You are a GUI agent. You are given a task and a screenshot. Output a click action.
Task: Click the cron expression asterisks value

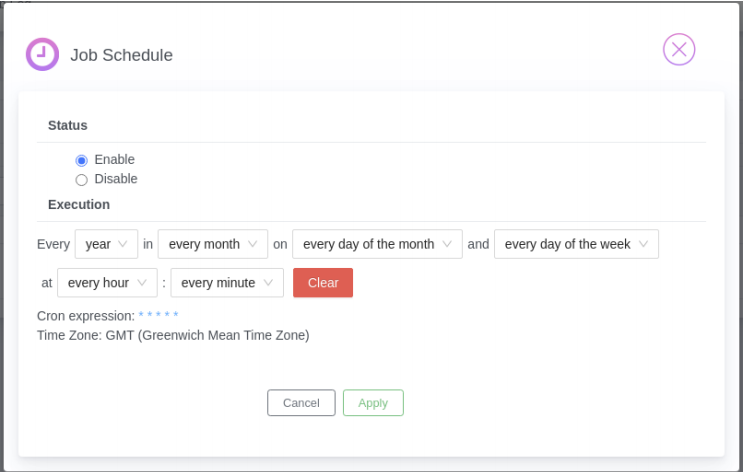(x=158, y=315)
